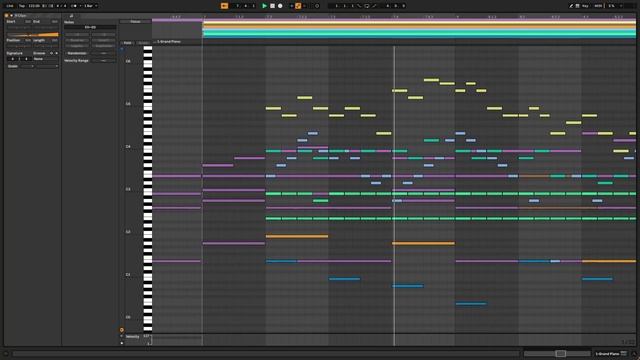This screenshot has height=360, width=640.
Task: Adjust the Velocity Range slider
Action: [x=103, y=60]
